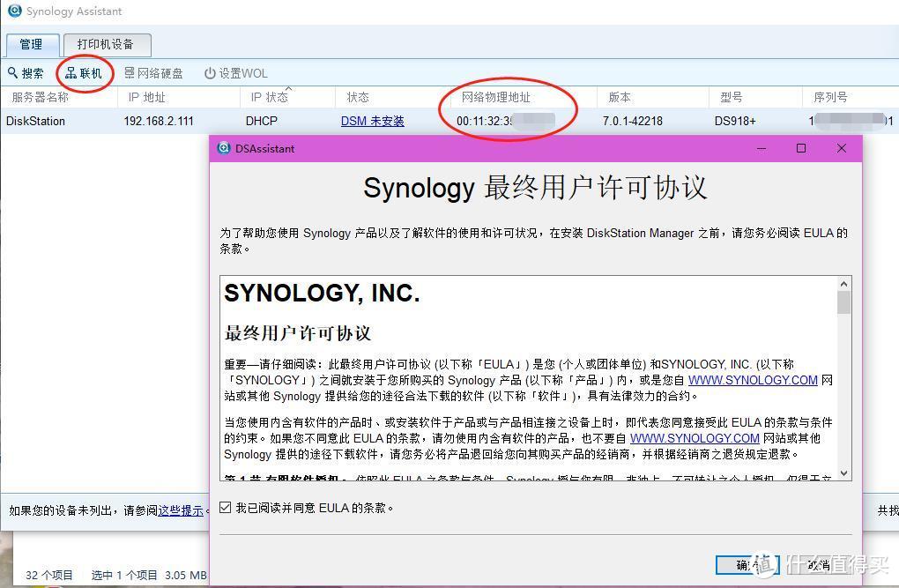Sort by the 服务器名称 column header
Screen dimensions: 899x588
pyautogui.click(x=59, y=97)
